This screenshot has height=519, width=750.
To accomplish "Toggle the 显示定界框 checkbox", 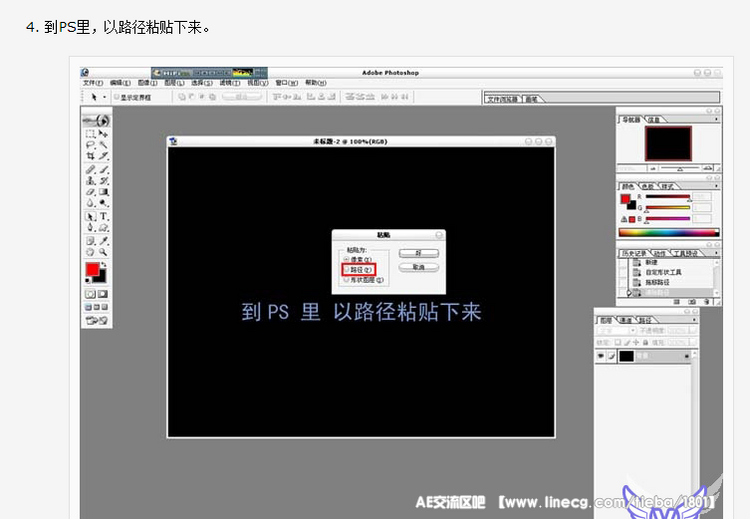I will pyautogui.click(x=116, y=97).
